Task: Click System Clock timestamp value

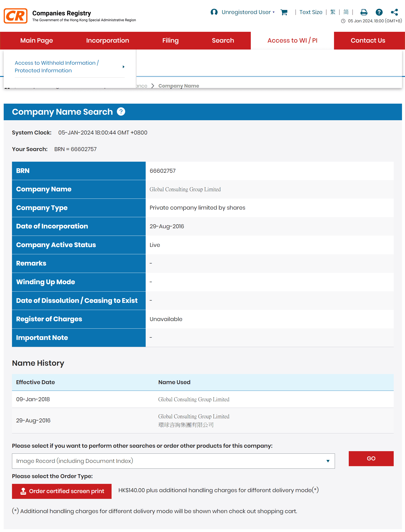Action: point(103,132)
